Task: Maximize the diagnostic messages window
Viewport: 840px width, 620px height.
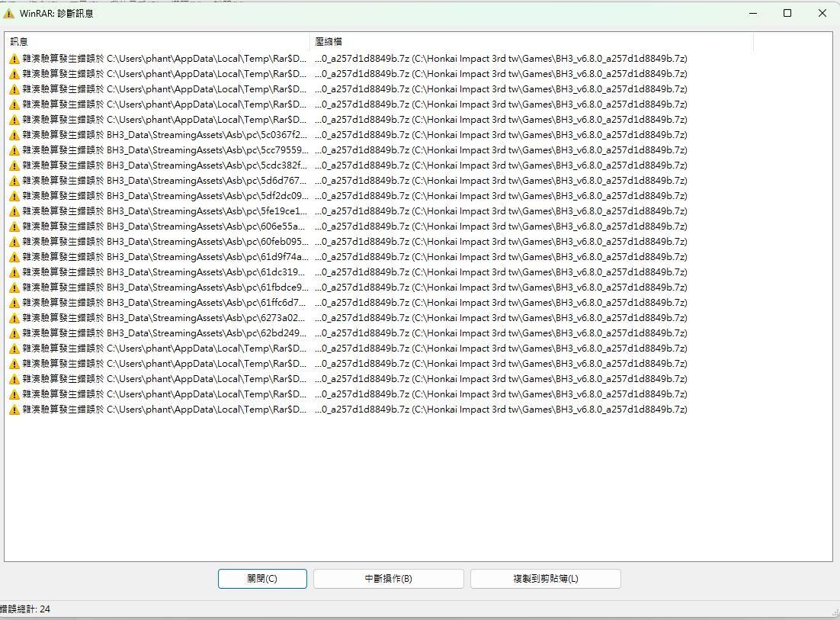Action: tap(787, 13)
